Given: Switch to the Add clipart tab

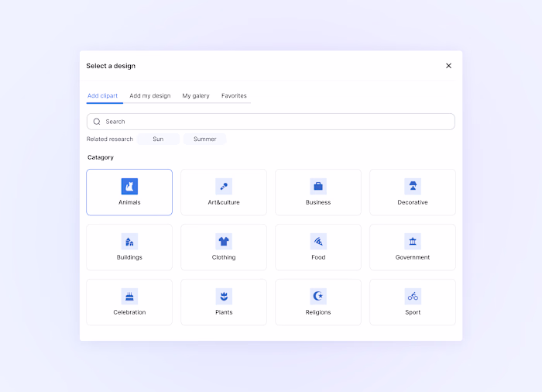Looking at the screenshot, I should coord(102,96).
